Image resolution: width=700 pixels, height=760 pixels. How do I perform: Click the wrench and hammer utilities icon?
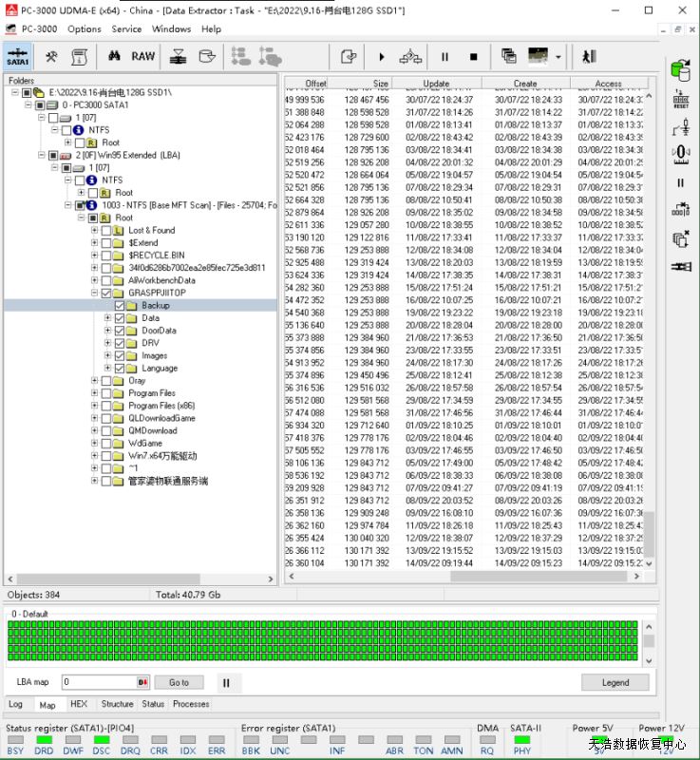(51, 56)
